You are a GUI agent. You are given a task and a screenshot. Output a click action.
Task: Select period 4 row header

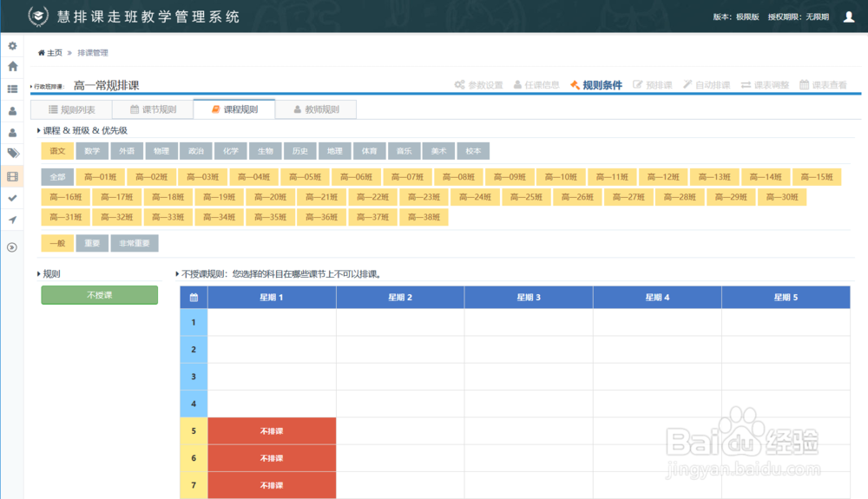[x=194, y=404]
